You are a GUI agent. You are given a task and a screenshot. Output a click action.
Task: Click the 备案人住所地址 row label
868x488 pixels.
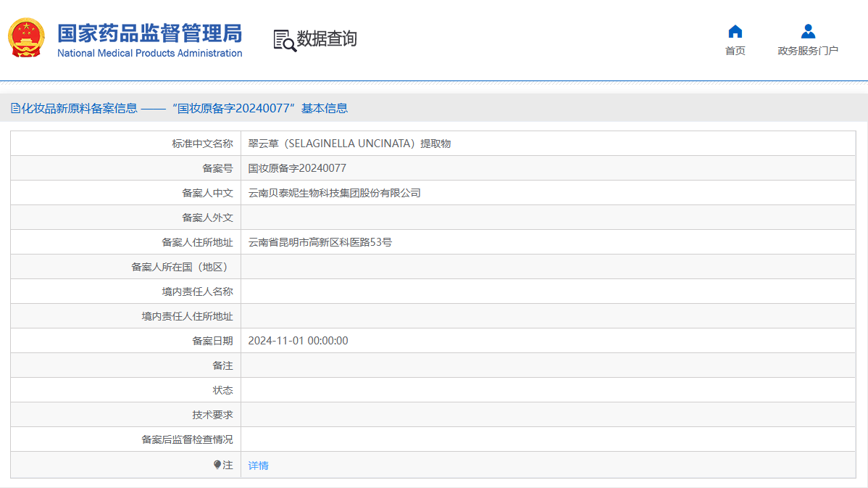[198, 242]
